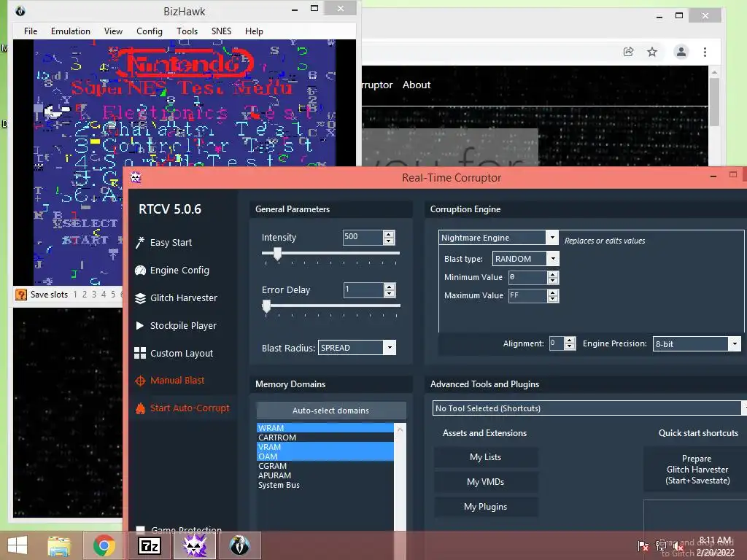Click the My Lists button
This screenshot has height=560, width=747.
[x=485, y=457]
